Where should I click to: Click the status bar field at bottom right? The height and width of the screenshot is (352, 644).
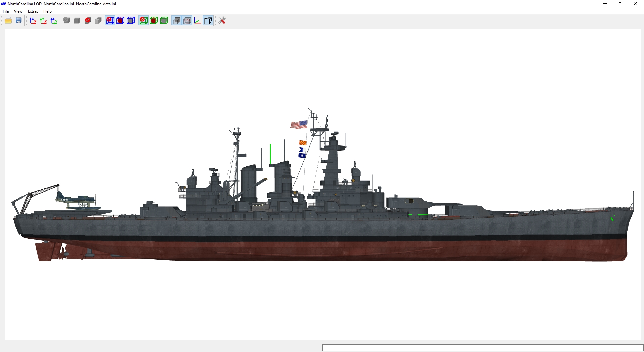483,348
